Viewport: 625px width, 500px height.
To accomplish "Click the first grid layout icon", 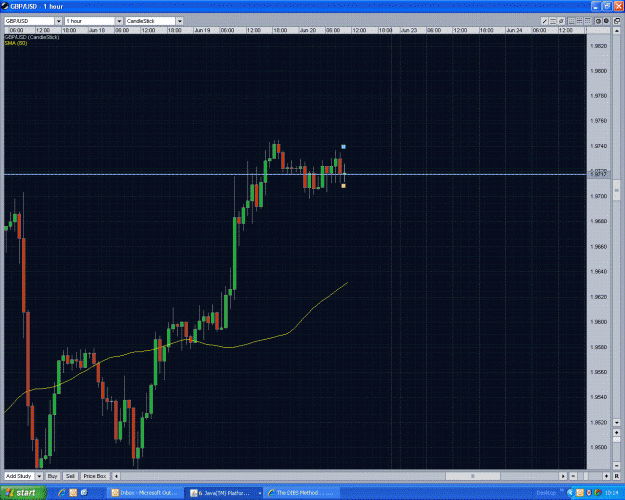I will [571, 21].
